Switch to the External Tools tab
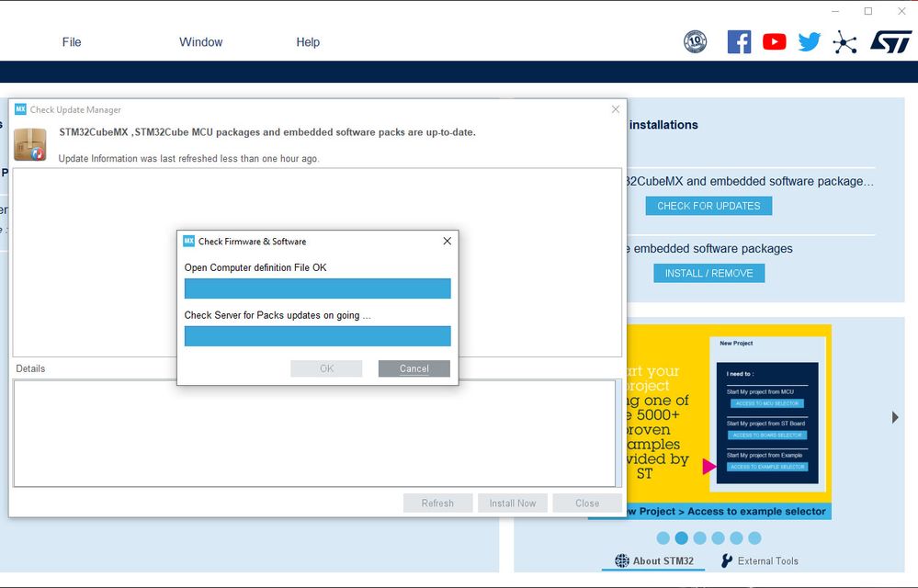918x588 pixels. [x=759, y=560]
